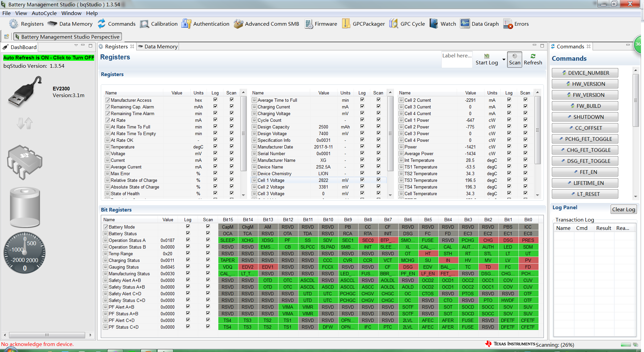Image resolution: width=644 pixels, height=352 pixels.
Task: Click the Commands list scroll-up arrow
Action: (636, 70)
